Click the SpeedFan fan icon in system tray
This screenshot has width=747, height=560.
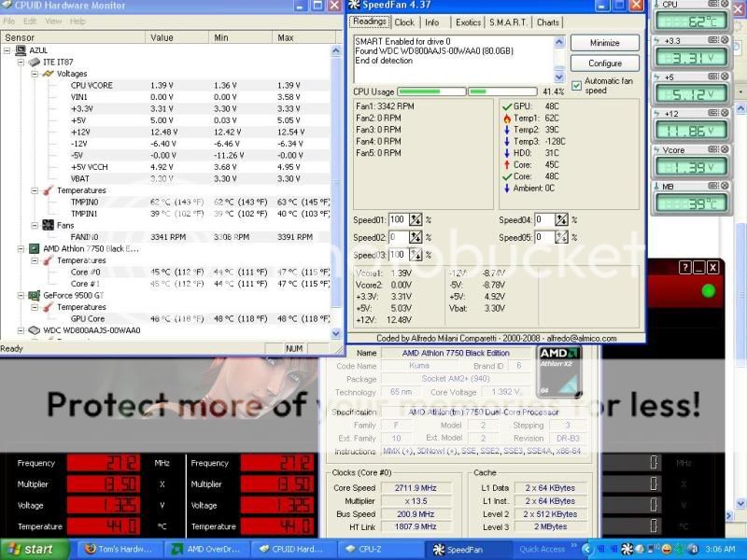(627, 550)
